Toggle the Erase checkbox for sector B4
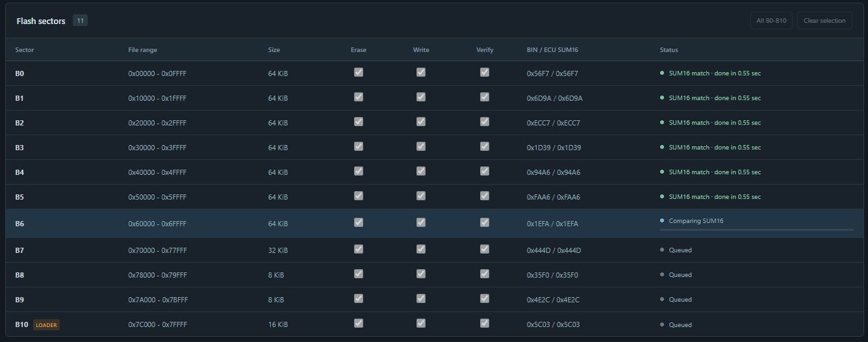 click(359, 171)
